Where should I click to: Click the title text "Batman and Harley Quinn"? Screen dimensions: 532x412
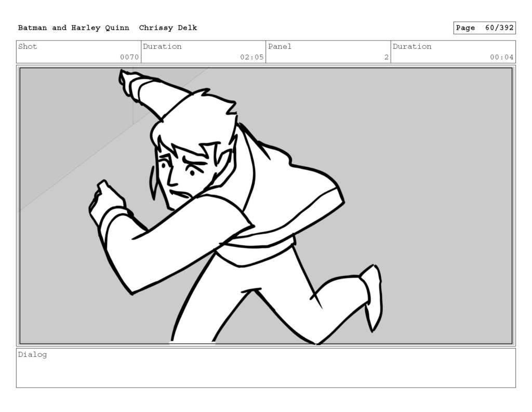tap(74, 28)
